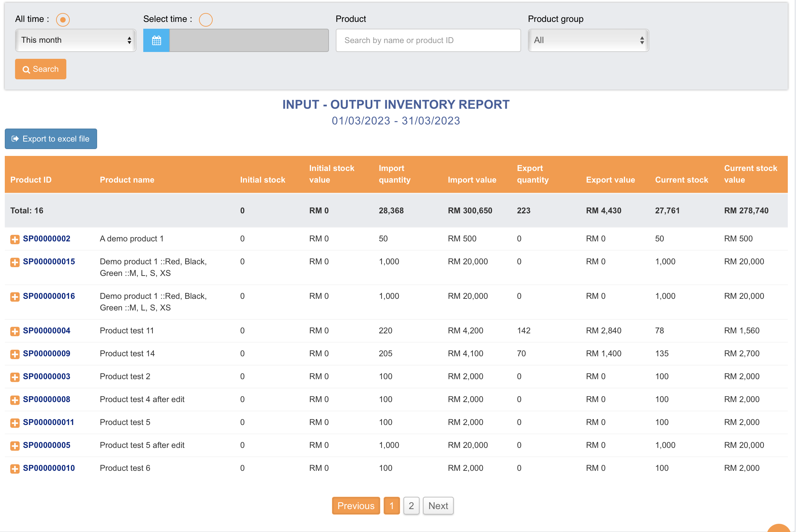This screenshot has width=796, height=532.
Task: Open the Product group All dropdown
Action: click(588, 40)
